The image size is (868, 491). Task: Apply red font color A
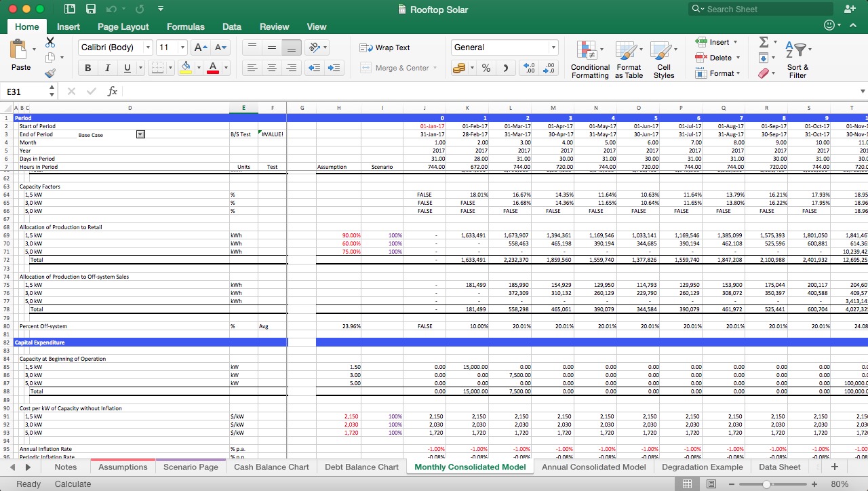coord(212,68)
